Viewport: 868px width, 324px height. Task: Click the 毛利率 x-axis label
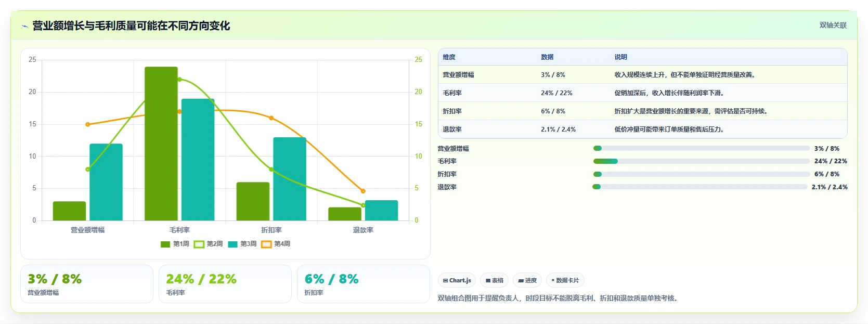(179, 230)
